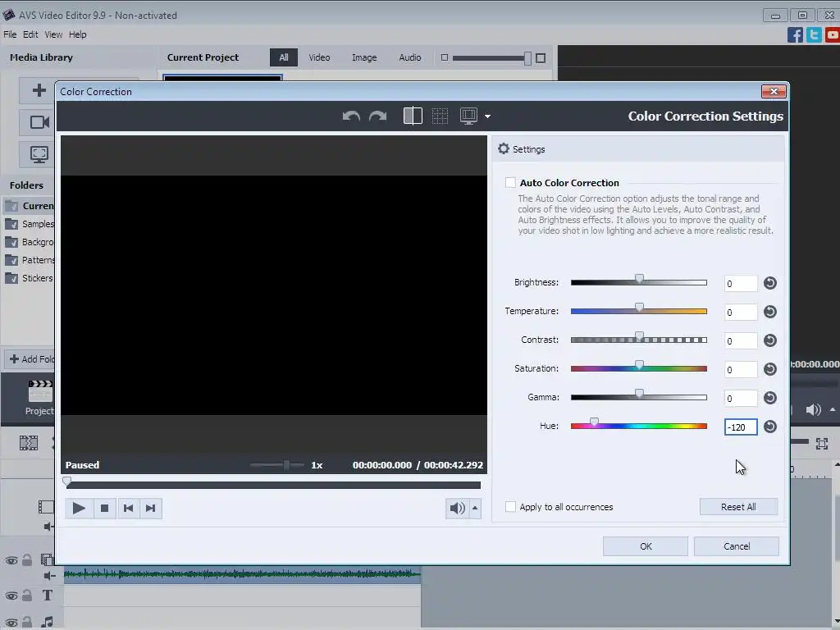Enable Auto Color Correction checkbox
The image size is (840, 630).
[x=510, y=183]
